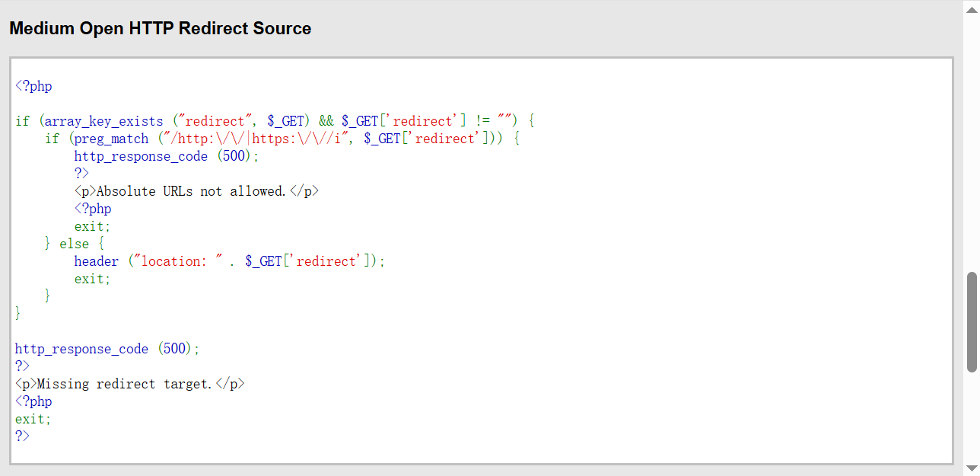Click the scroll down arrow on scrollbar

click(x=972, y=467)
